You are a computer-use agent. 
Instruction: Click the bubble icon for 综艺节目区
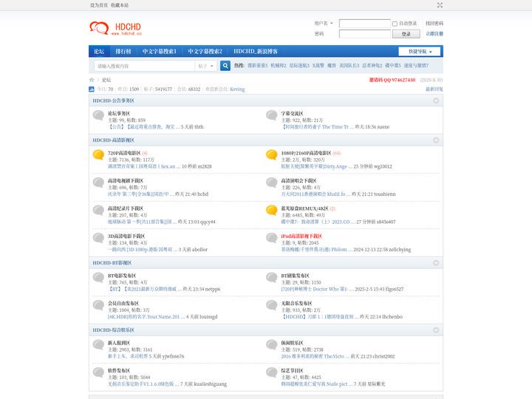coord(271,372)
